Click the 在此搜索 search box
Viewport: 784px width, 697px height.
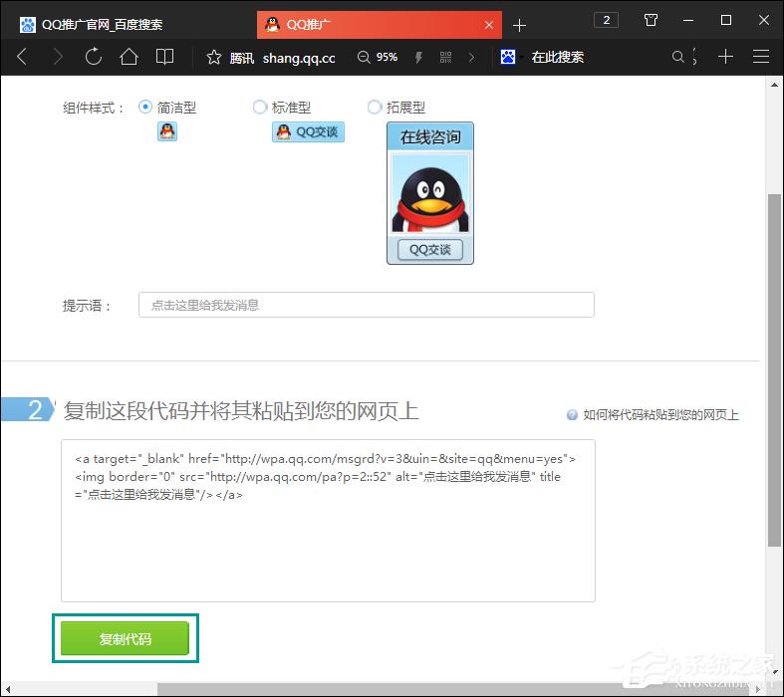[558, 57]
